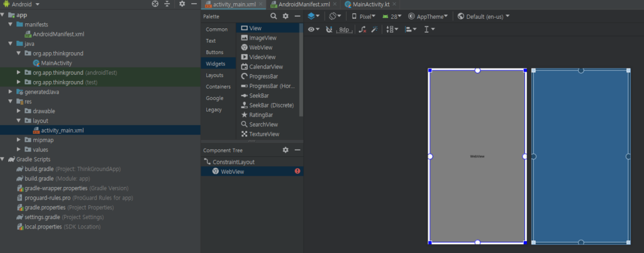Collapse the java folder
Screen dimensions: 644x253
(x=10, y=43)
